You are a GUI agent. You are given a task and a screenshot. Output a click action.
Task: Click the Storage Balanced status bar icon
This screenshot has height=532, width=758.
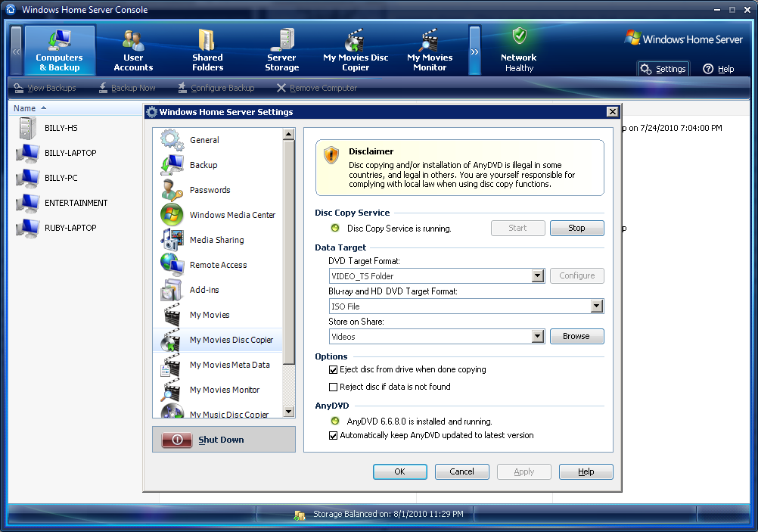tap(300, 515)
